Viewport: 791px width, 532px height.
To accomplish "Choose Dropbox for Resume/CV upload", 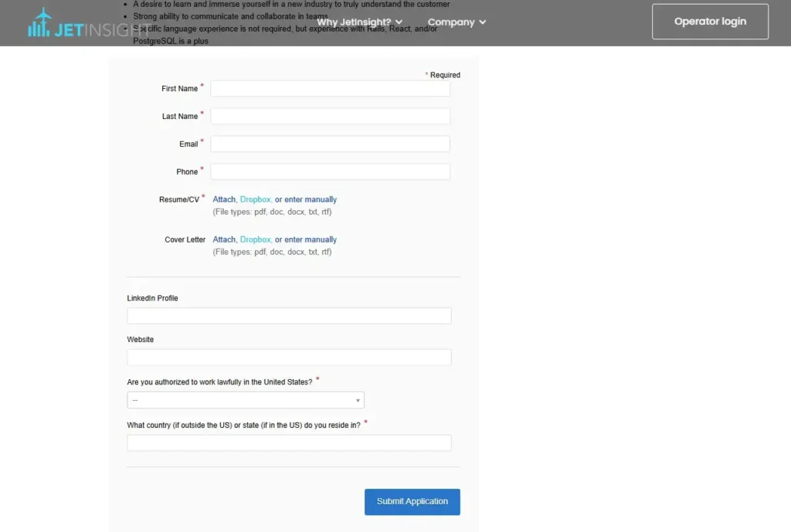I will (x=255, y=199).
